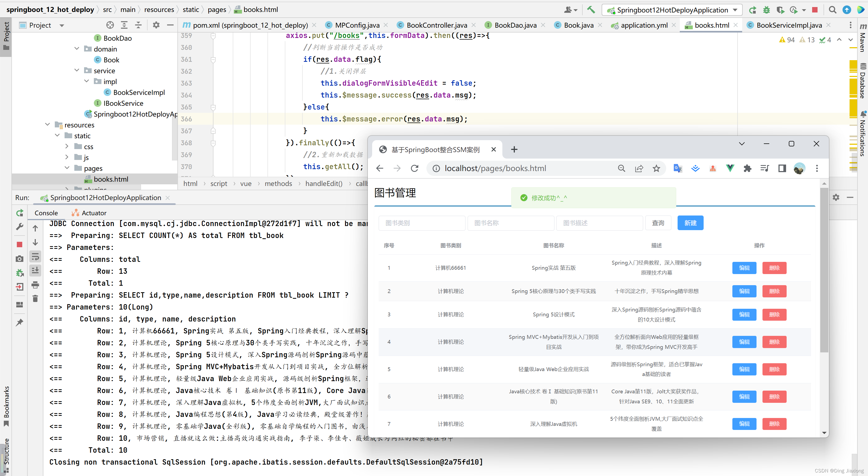Collapse the service folder in project tree
The image size is (868, 476).
(x=77, y=70)
